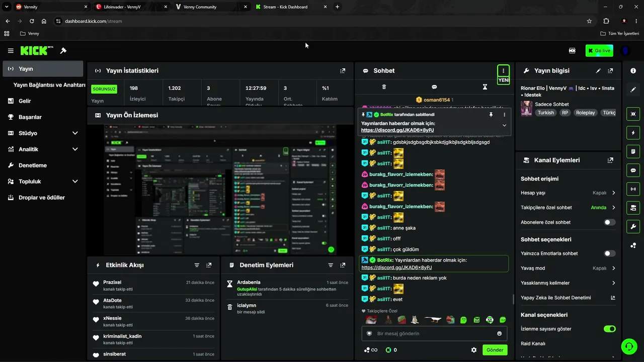
Task: Click the Bir mesaj gönderin input field
Action: point(433,333)
